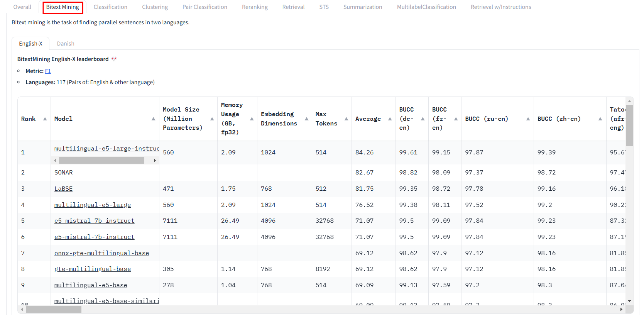Select the English-X sub-tab

tap(30, 44)
